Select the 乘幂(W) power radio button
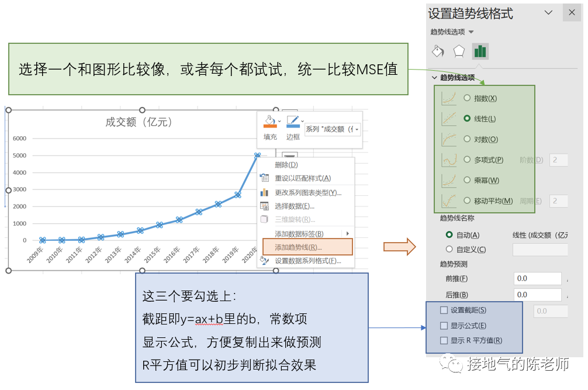This screenshot has height=390, width=588. (x=467, y=180)
